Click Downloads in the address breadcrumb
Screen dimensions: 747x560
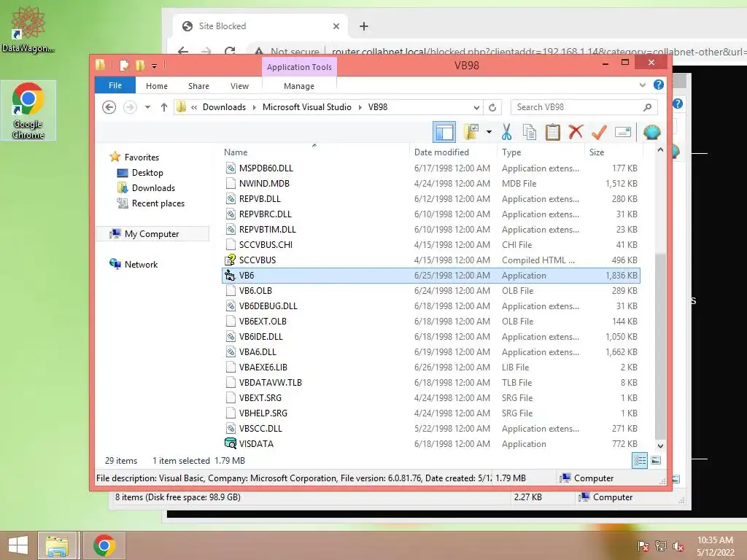[x=224, y=107]
